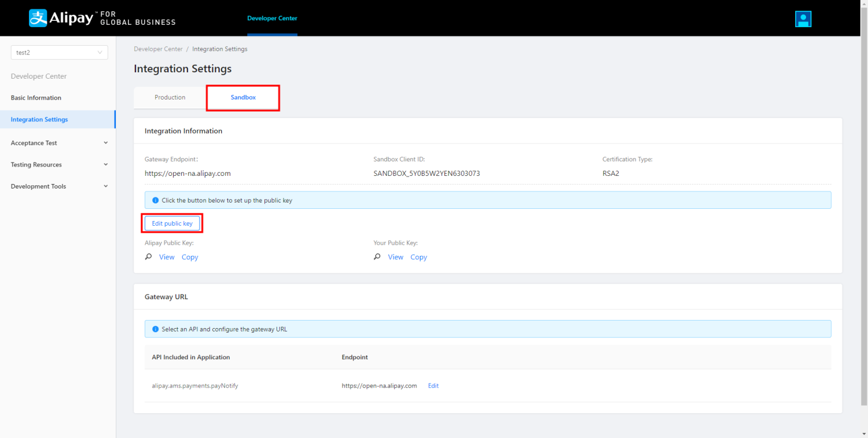The height and width of the screenshot is (438, 868).
Task: Expand the Testing Resources menu
Action: tap(58, 165)
